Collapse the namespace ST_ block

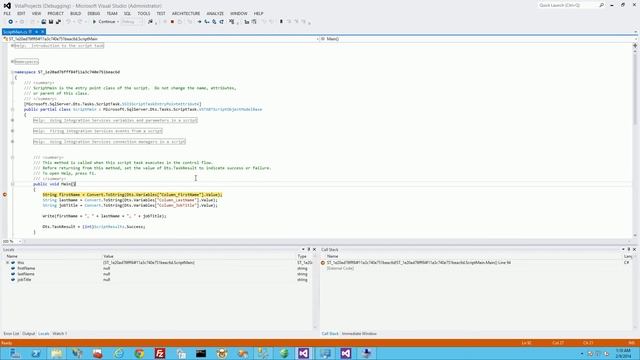pos(13,72)
